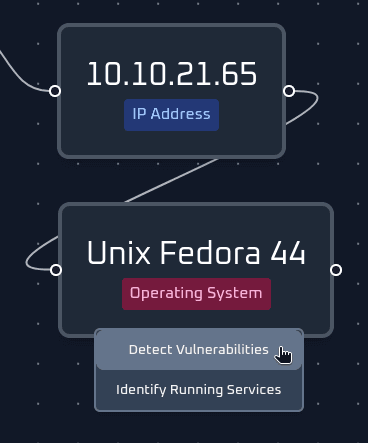Viewport: 368px width, 443px height.
Task: Click the 10.10.21.65 title text
Action: click(x=172, y=74)
